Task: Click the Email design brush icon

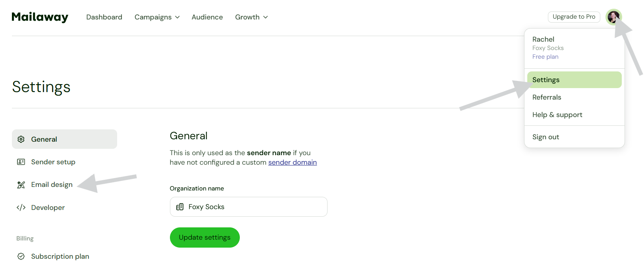Action: tap(21, 185)
